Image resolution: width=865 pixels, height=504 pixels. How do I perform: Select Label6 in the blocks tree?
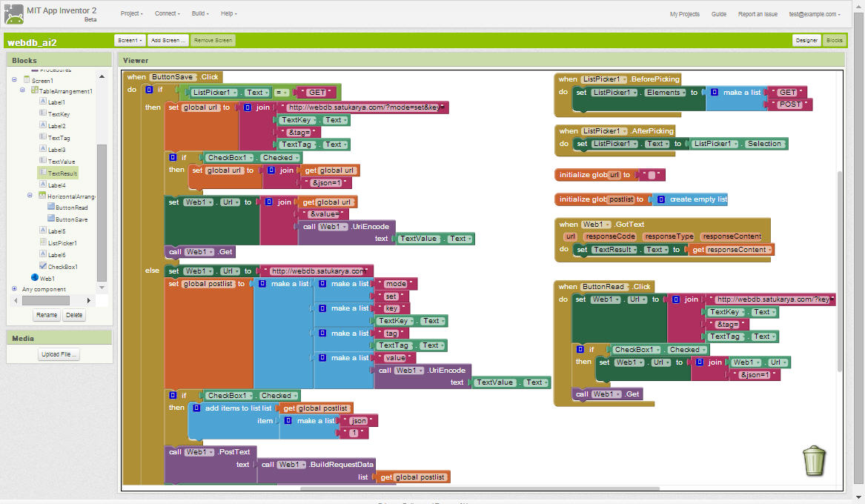[x=56, y=255]
